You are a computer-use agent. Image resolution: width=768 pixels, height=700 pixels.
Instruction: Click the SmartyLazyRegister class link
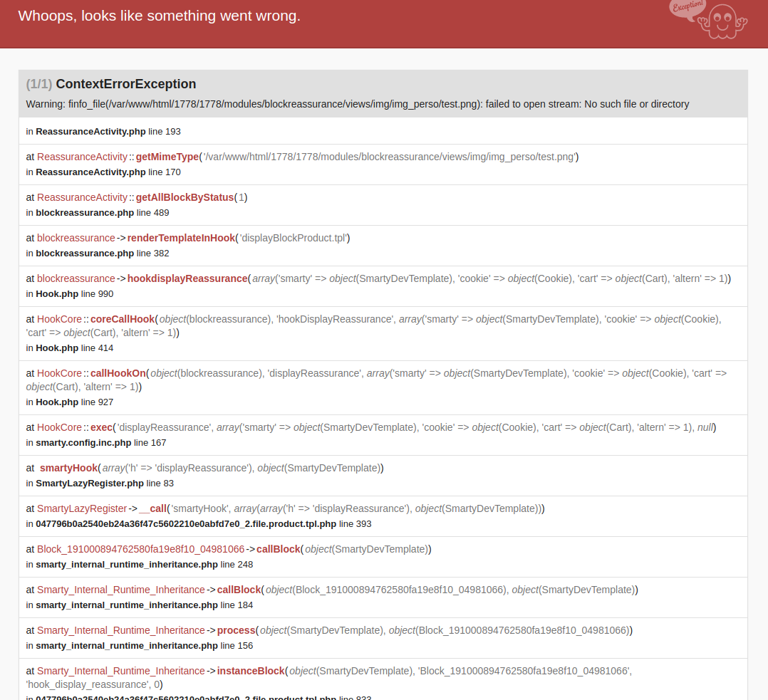tap(82, 508)
